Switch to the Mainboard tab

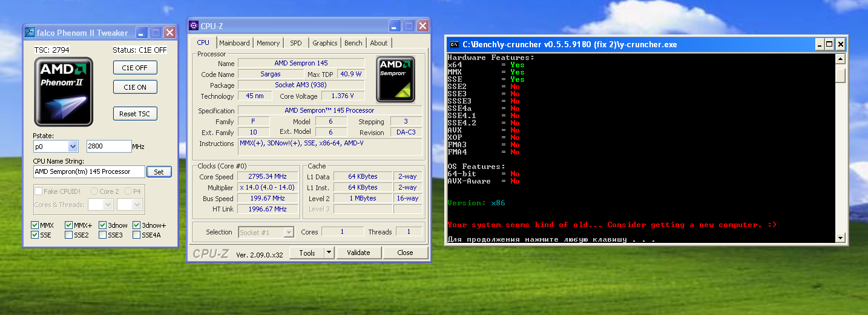point(234,43)
